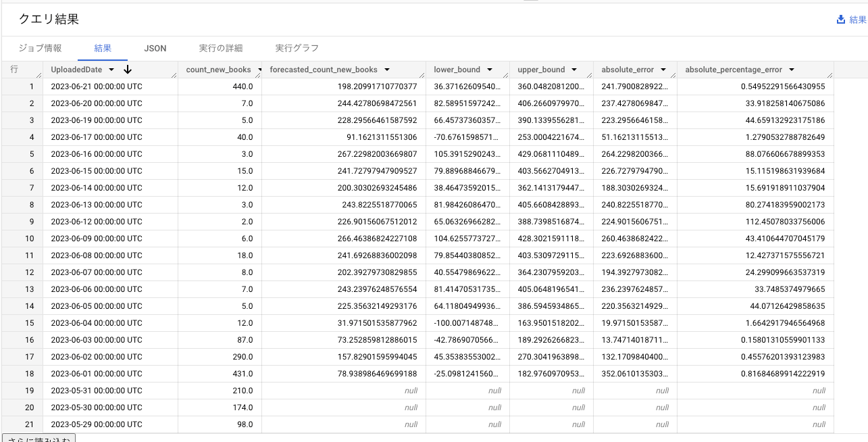Click row number 21
Screen dimensions: 868x442
[x=29, y=424]
